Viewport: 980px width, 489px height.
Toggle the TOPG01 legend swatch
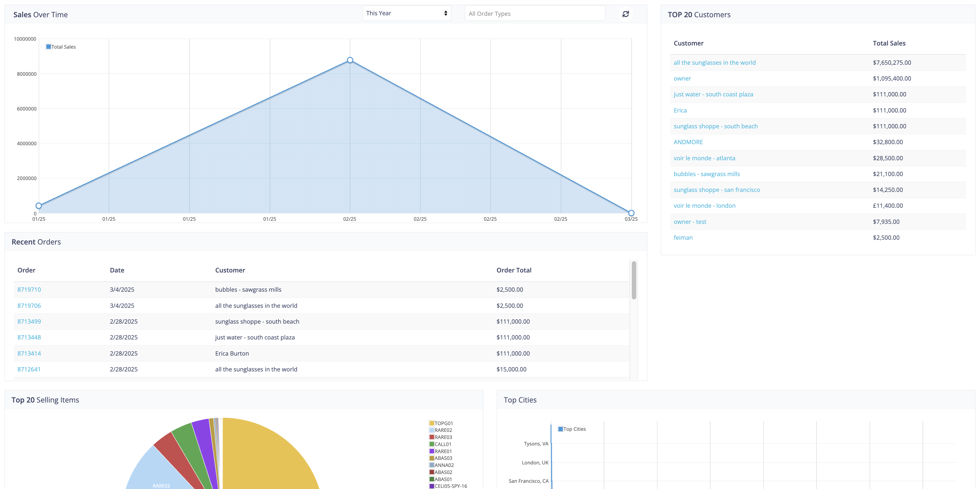(432, 423)
